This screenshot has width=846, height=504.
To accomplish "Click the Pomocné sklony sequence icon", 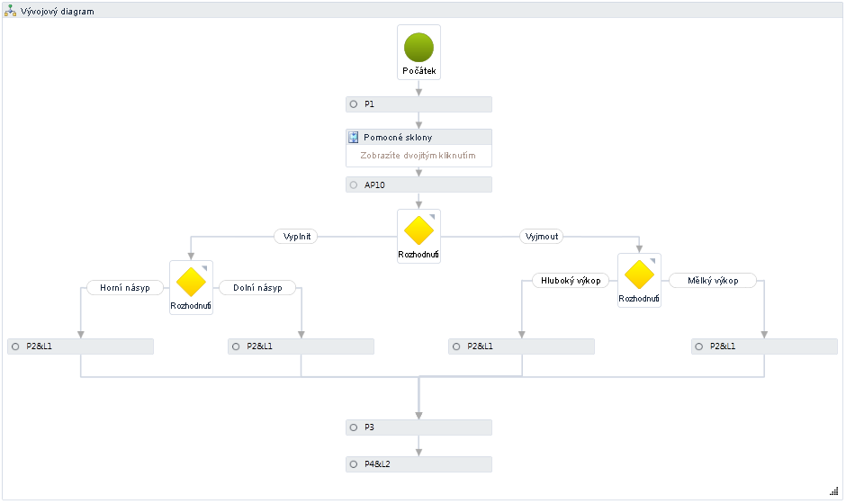I will click(x=354, y=138).
